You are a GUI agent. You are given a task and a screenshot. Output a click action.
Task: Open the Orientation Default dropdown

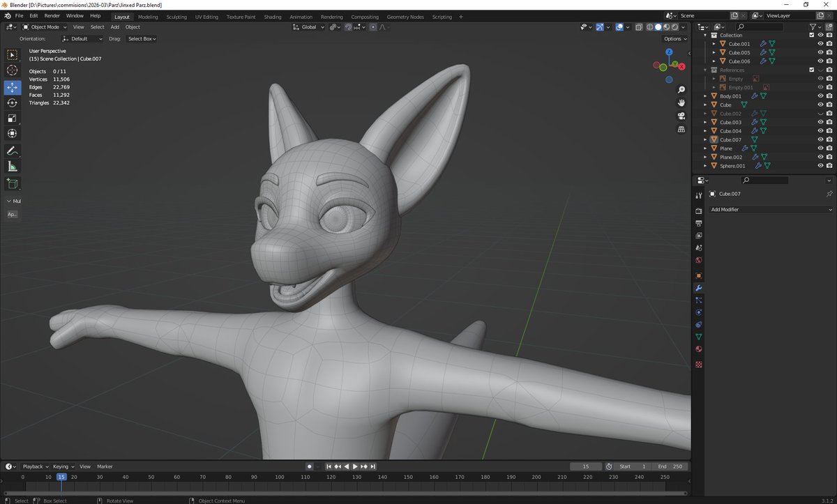[x=82, y=39]
